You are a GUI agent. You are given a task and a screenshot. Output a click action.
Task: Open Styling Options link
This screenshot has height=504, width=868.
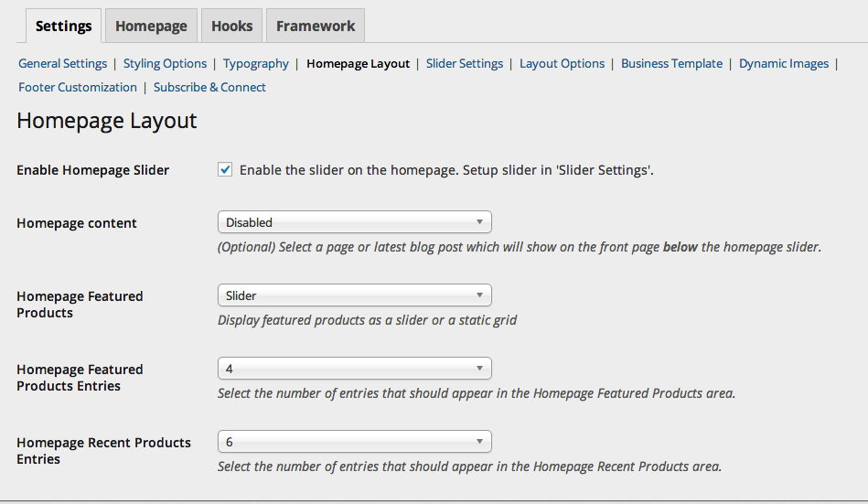[165, 63]
